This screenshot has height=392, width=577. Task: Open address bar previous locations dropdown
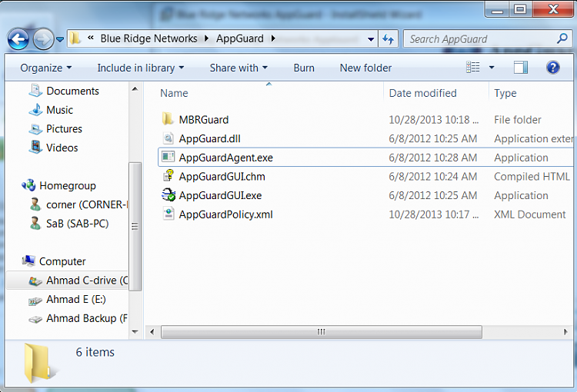tap(371, 39)
